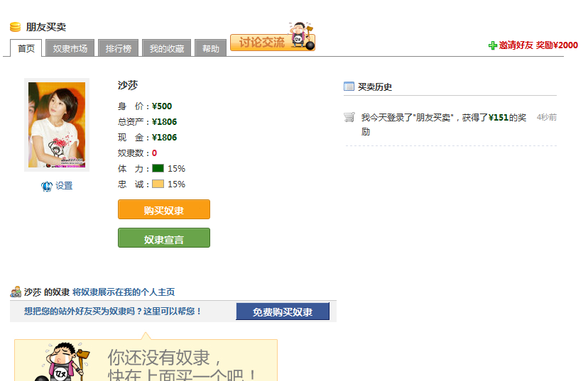
Task: Open the 排行榜 tab
Action: (x=118, y=48)
